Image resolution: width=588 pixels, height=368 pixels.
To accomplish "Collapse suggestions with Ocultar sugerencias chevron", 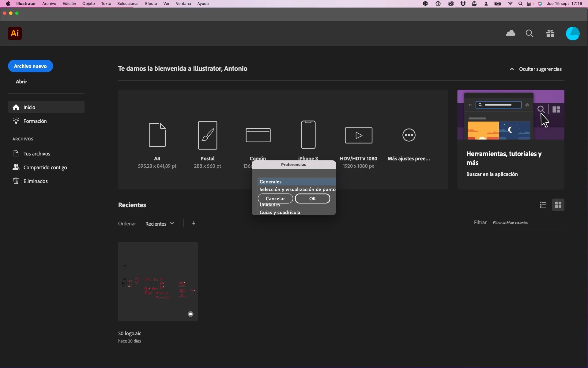I will (512, 69).
